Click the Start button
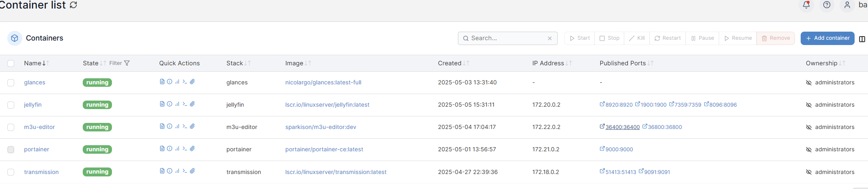 pyautogui.click(x=580, y=38)
